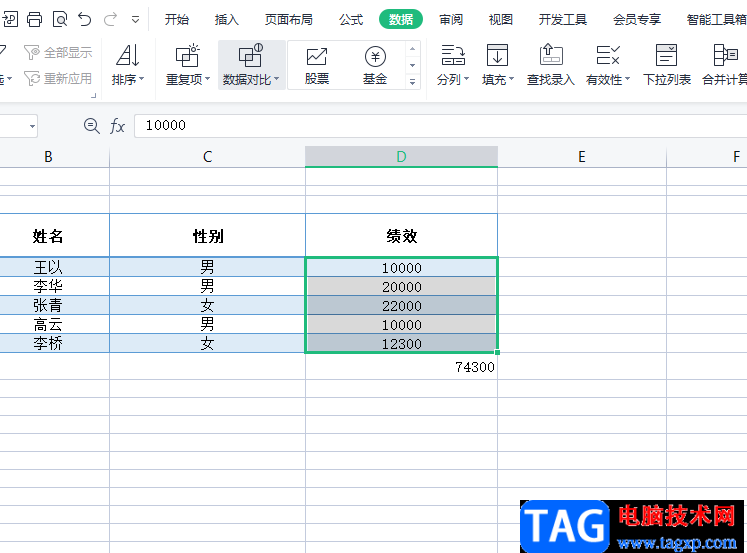The image size is (747, 553).
Task: Expand the 分列 dropdown arrow
Action: pos(466,79)
